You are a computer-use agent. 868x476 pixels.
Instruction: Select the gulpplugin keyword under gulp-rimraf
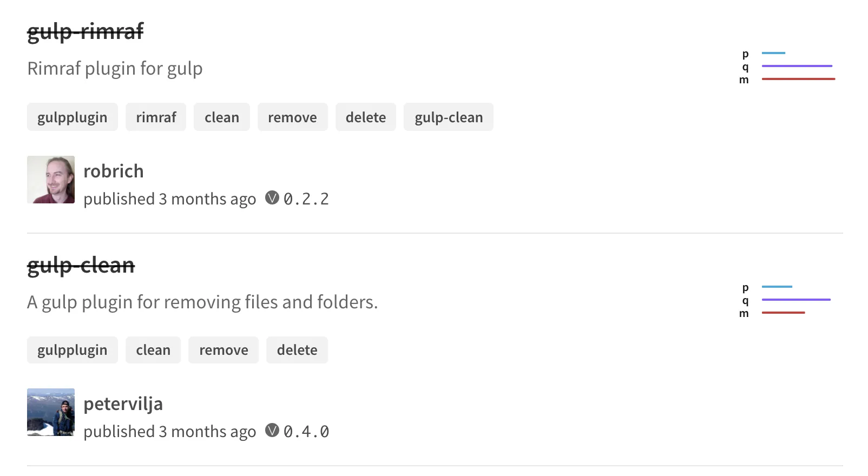pos(72,117)
